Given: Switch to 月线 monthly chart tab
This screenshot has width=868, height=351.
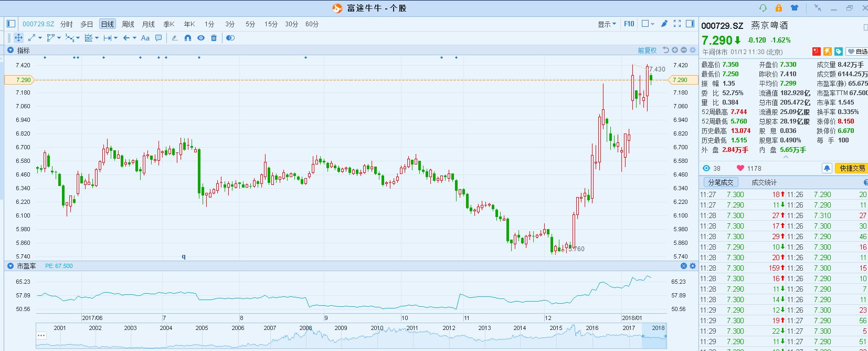Looking at the screenshot, I should (x=149, y=24).
